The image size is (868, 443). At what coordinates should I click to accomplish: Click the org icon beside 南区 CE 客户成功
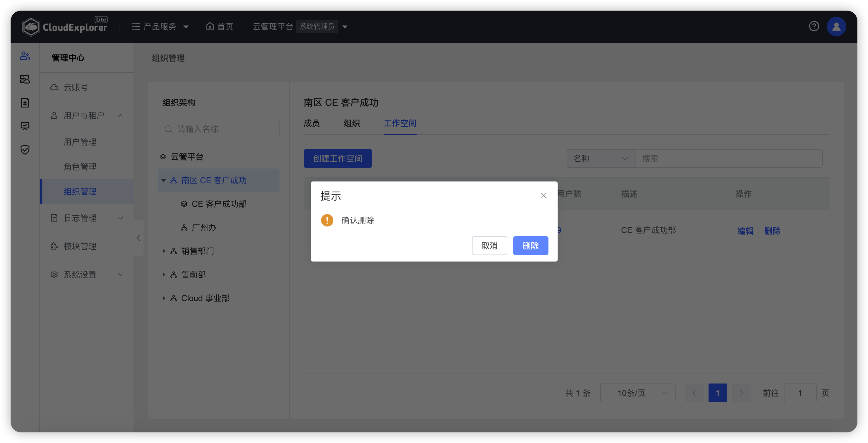174,181
